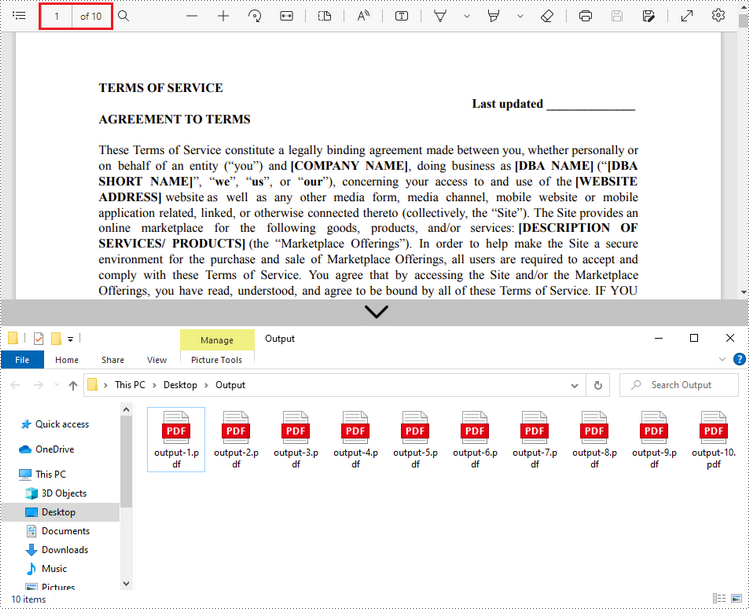Viewport: 749px width, 609px height.
Task: Switch to large thumbnails view icon
Action: pyautogui.click(x=736, y=598)
